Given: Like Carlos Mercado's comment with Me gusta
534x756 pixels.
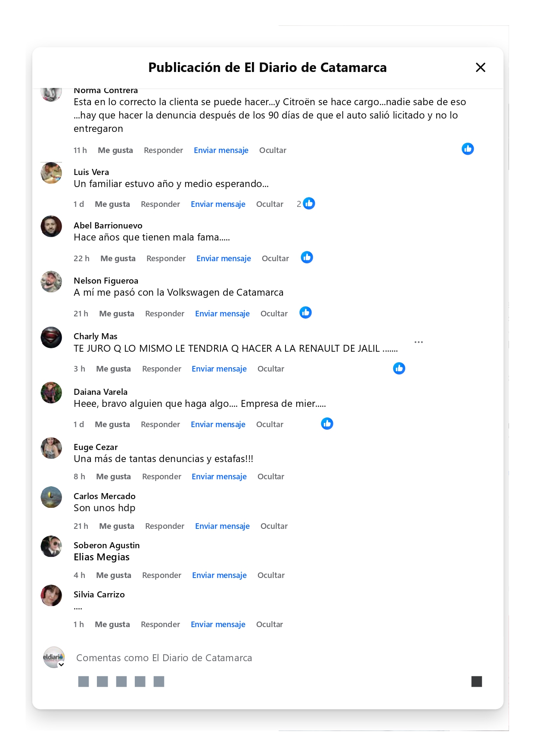Looking at the screenshot, I should click(116, 526).
